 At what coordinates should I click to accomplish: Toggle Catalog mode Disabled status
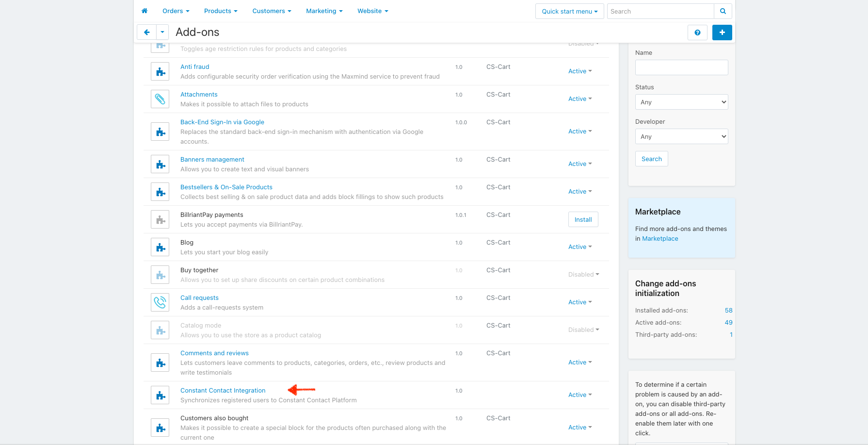click(583, 330)
